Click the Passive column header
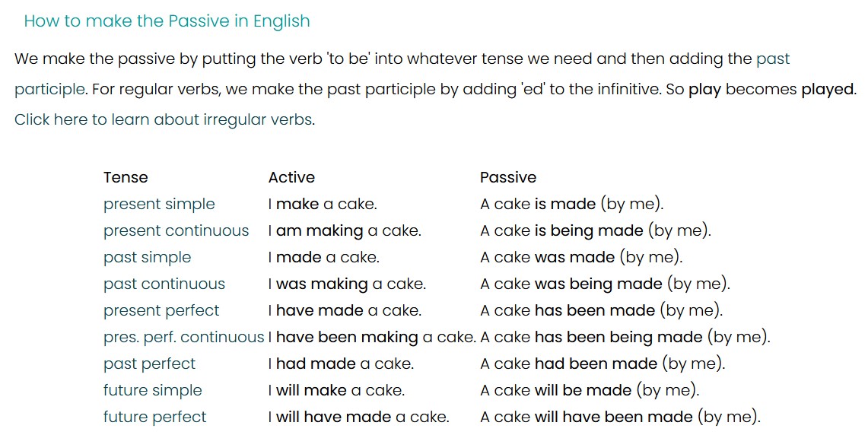 click(508, 177)
